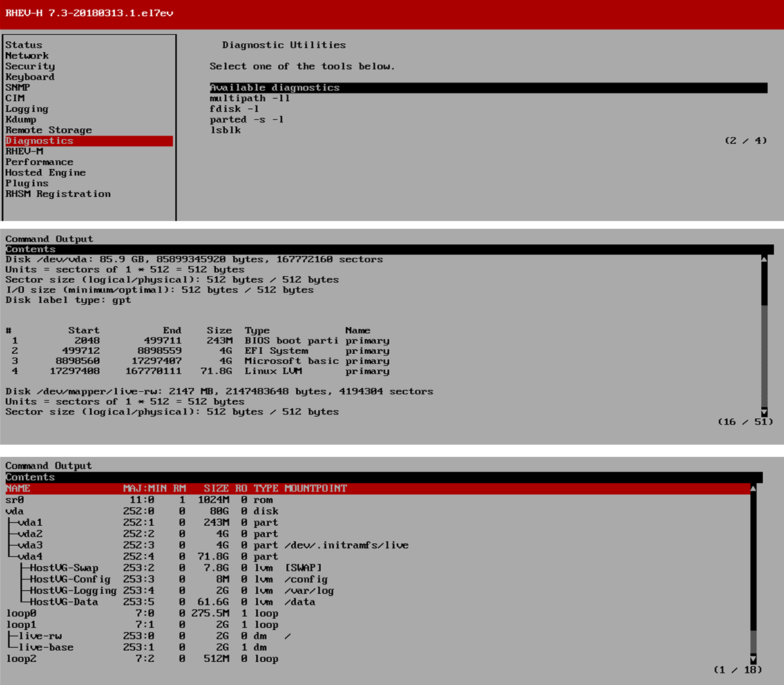Click the down arrow on fdisk output scrollbar
784x685 pixels.
pyautogui.click(x=764, y=413)
